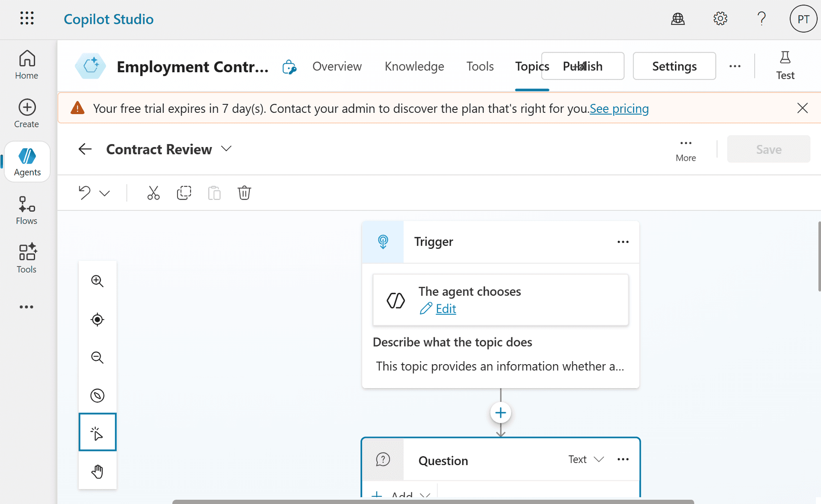Open the settings gear icon

pos(720,19)
